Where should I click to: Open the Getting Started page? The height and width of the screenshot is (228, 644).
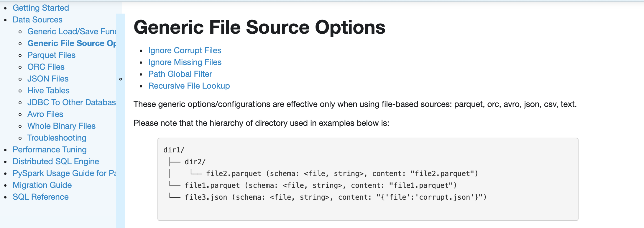pyautogui.click(x=41, y=8)
